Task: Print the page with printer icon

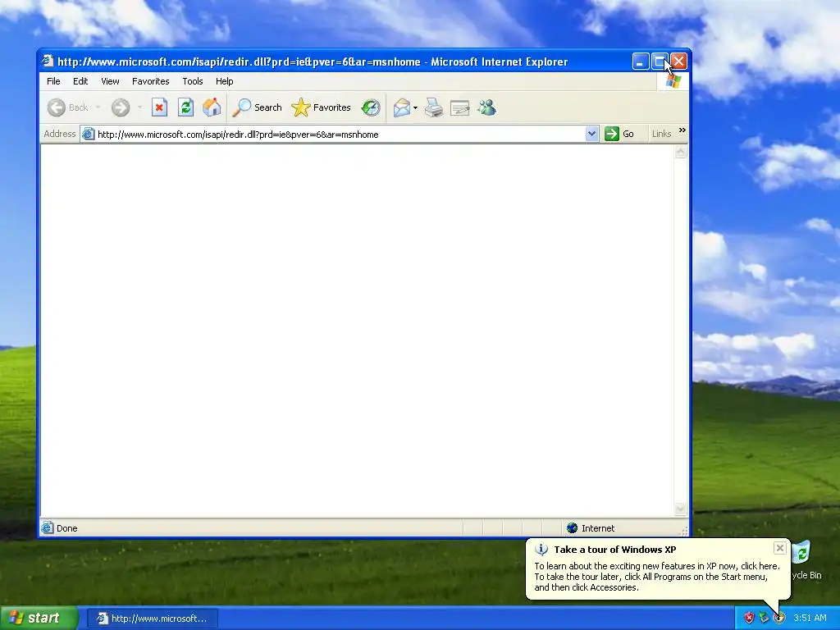Action: tap(433, 107)
